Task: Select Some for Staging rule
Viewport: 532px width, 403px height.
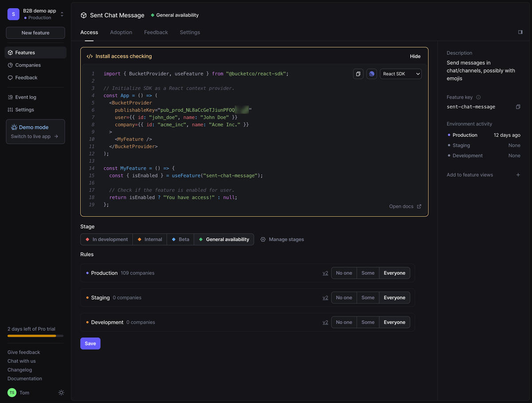Action: pos(368,298)
